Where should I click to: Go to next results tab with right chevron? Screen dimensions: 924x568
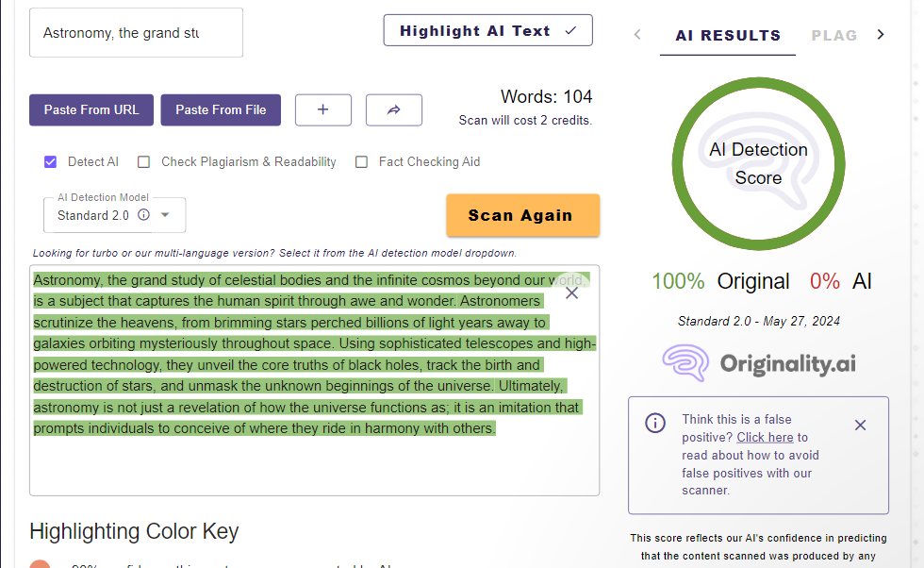pyautogui.click(x=881, y=35)
